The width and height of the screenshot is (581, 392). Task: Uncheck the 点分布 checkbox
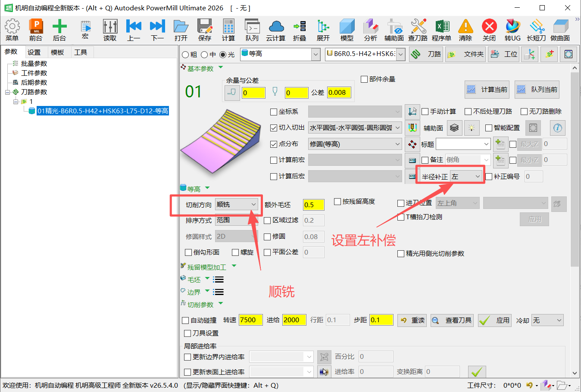click(x=274, y=144)
